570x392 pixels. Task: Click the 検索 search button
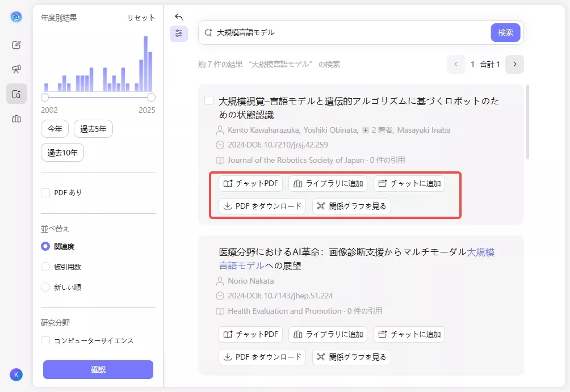(505, 32)
